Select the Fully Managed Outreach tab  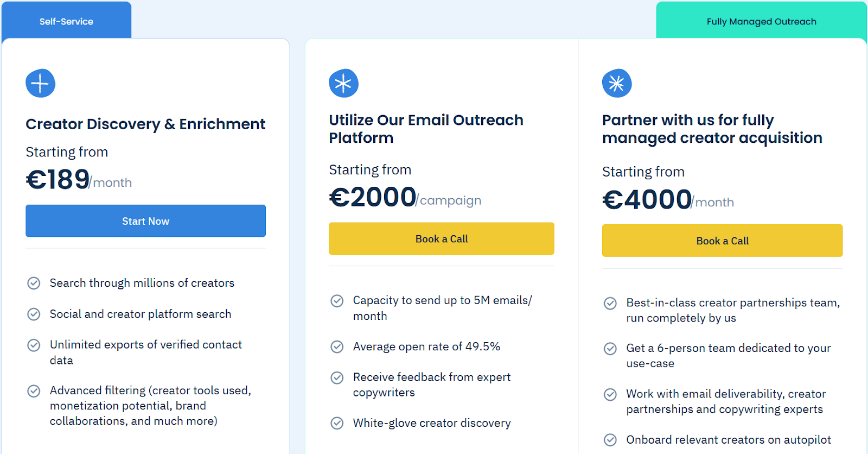click(x=761, y=21)
